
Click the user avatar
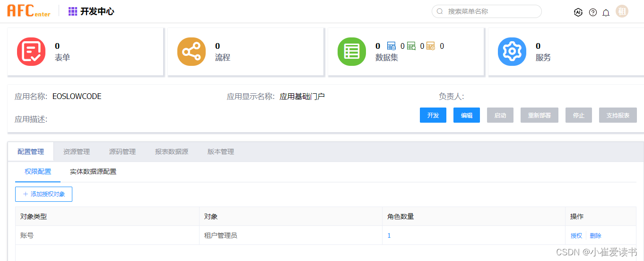coord(622,11)
